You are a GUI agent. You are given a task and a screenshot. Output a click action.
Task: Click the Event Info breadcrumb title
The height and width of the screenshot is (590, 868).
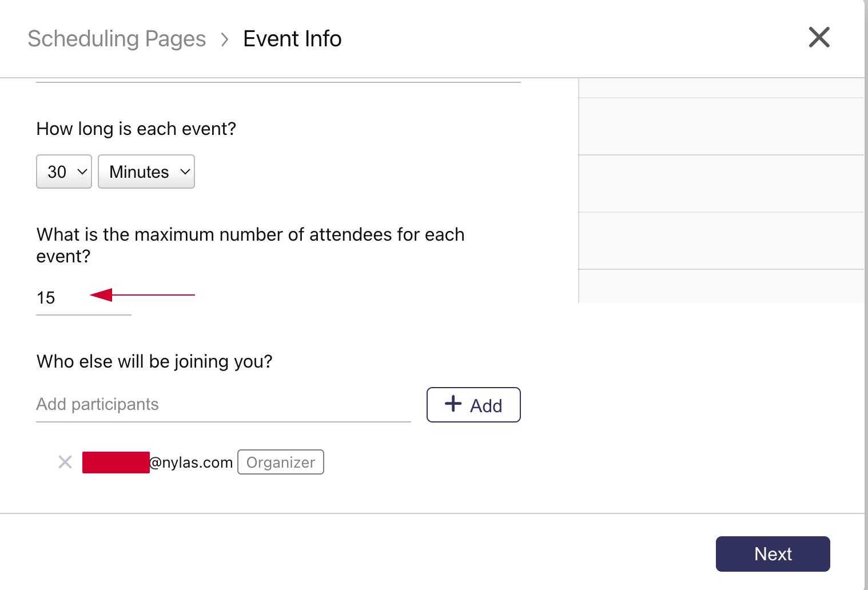point(292,38)
